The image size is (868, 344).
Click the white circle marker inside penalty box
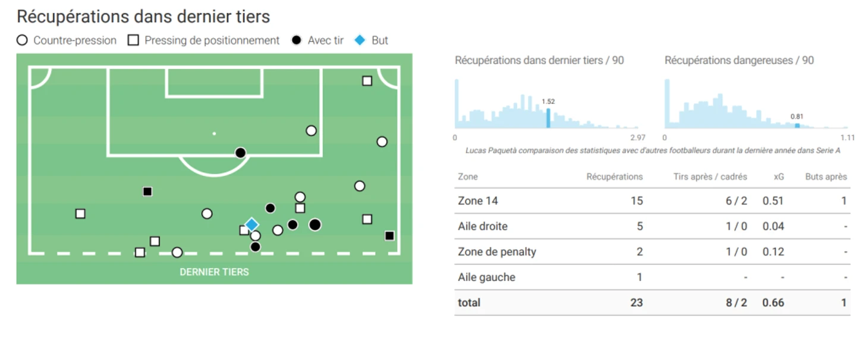(x=311, y=131)
